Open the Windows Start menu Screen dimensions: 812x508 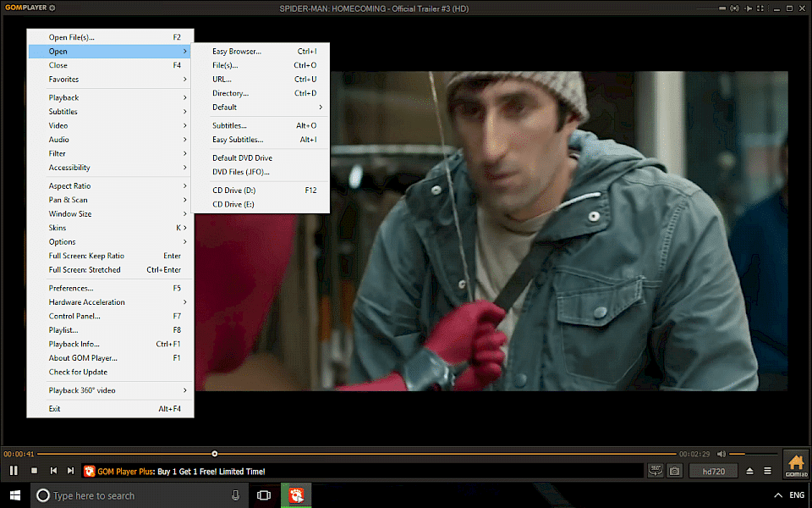(15, 495)
